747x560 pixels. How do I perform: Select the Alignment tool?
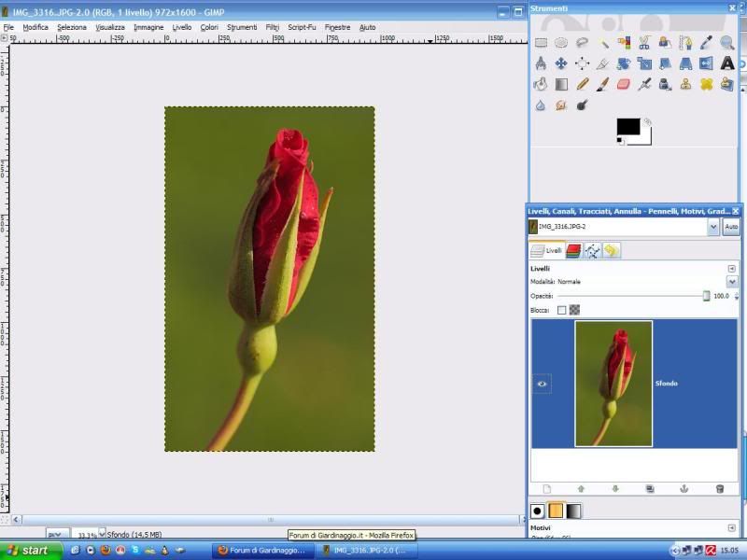(x=582, y=63)
